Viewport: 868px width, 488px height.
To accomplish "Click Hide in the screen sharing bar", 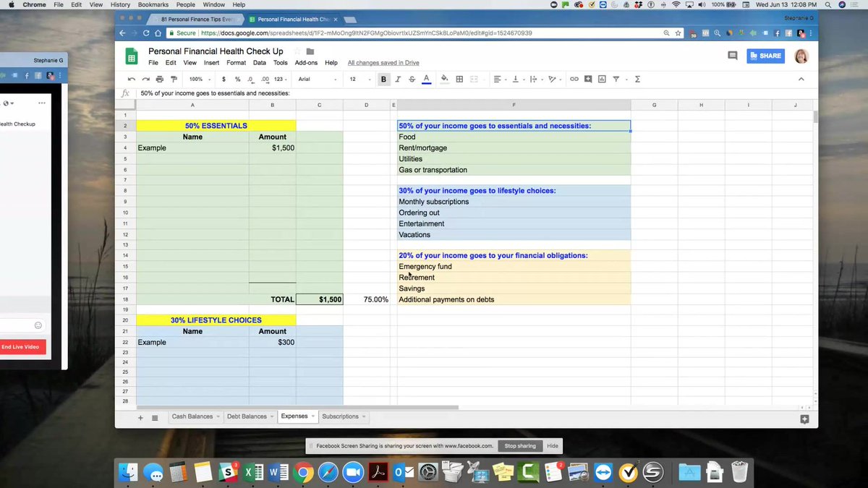I will [553, 446].
